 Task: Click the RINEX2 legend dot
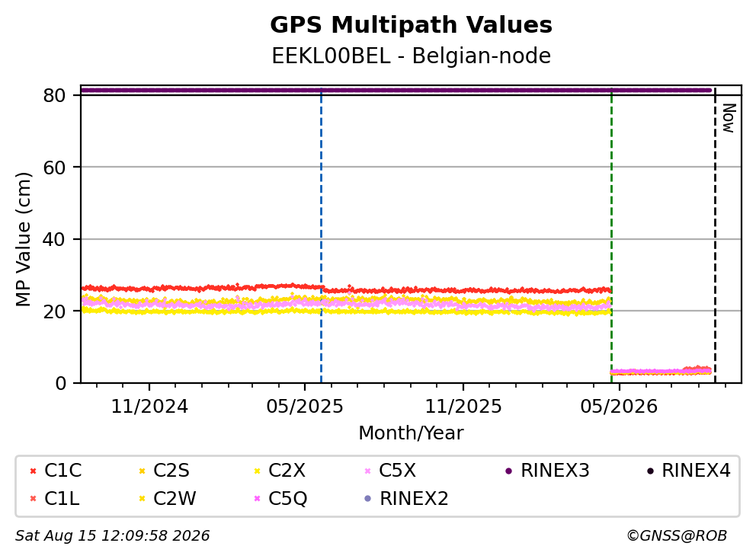point(368,499)
